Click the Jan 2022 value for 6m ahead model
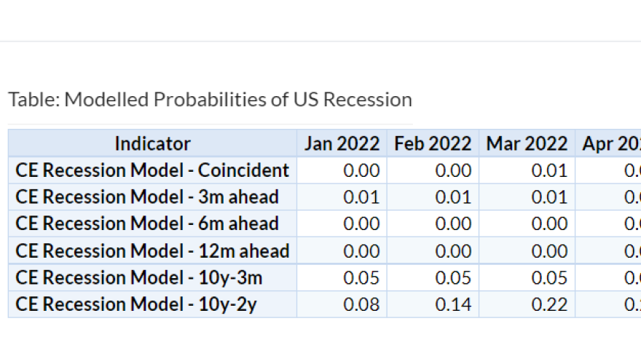641x364 pixels. (361, 224)
